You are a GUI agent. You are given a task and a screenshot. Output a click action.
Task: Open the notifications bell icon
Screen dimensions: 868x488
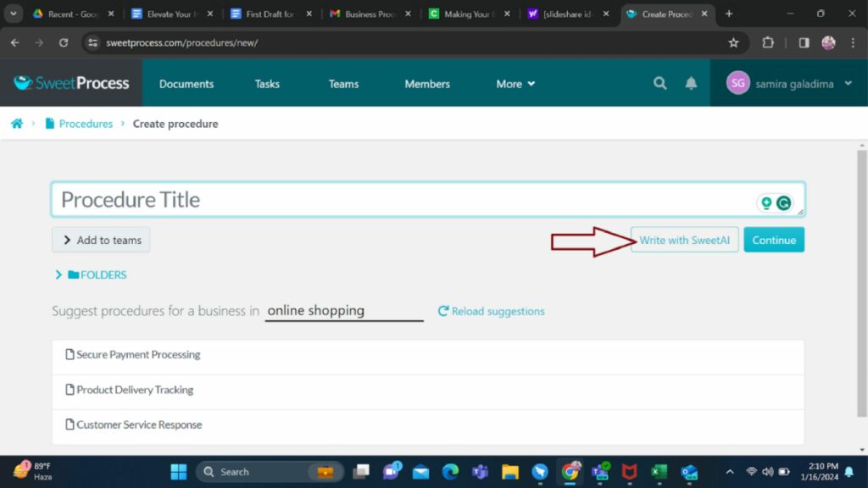pos(691,83)
